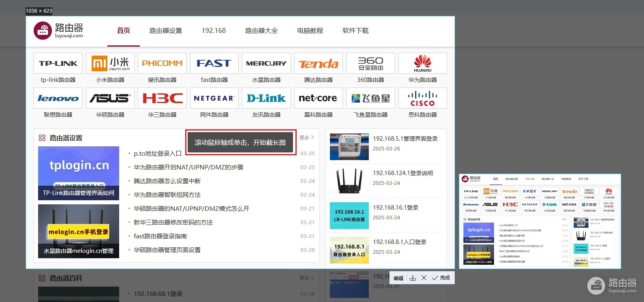Open the tp-link路由器 text link
Viewport: 644px width, 302px height.
click(58, 80)
